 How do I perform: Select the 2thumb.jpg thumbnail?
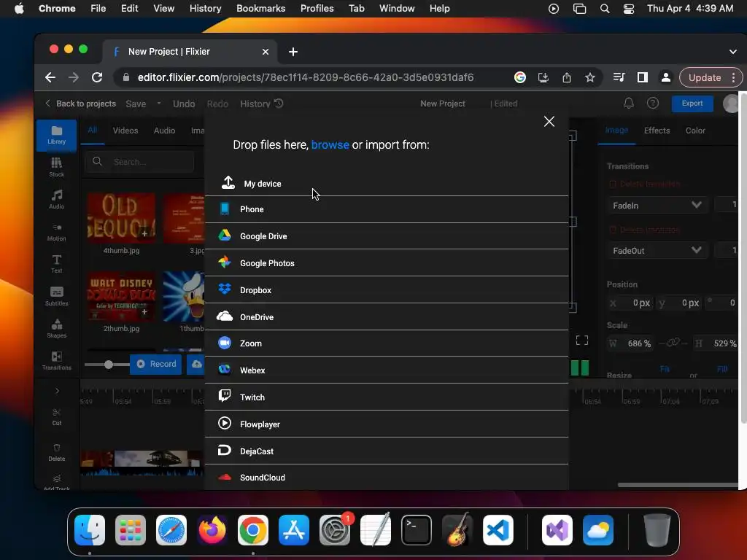tap(122, 297)
